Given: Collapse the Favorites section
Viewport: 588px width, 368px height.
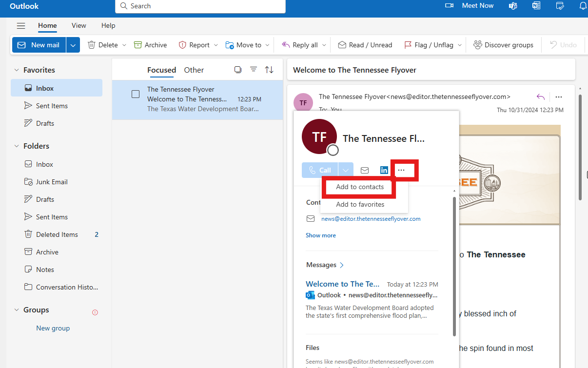Looking at the screenshot, I should pyautogui.click(x=17, y=70).
